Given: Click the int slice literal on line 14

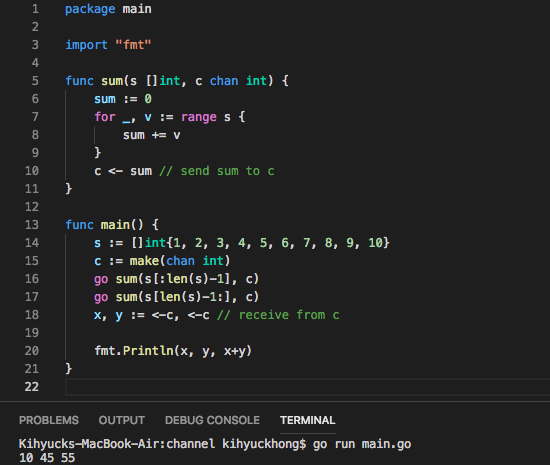Looking at the screenshot, I should [261, 243].
